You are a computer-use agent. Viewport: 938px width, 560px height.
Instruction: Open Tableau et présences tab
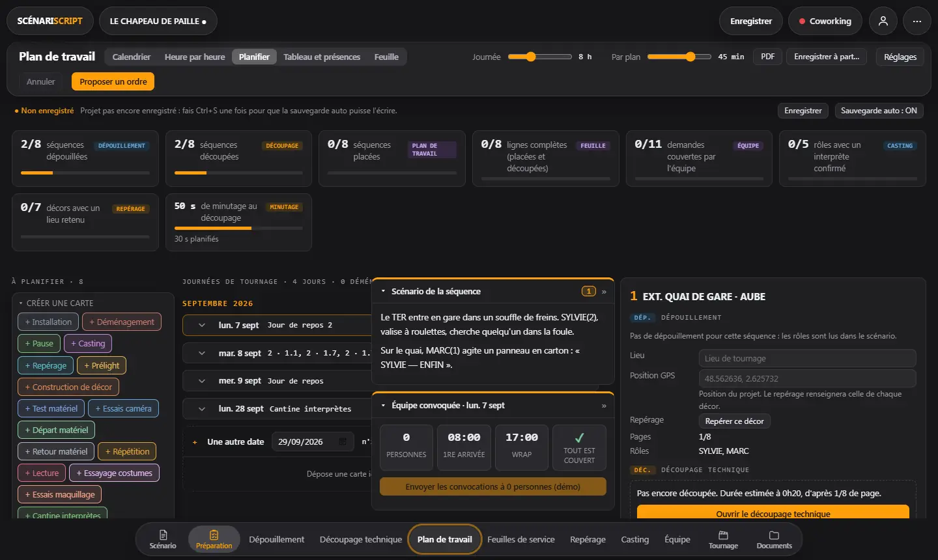[322, 57]
